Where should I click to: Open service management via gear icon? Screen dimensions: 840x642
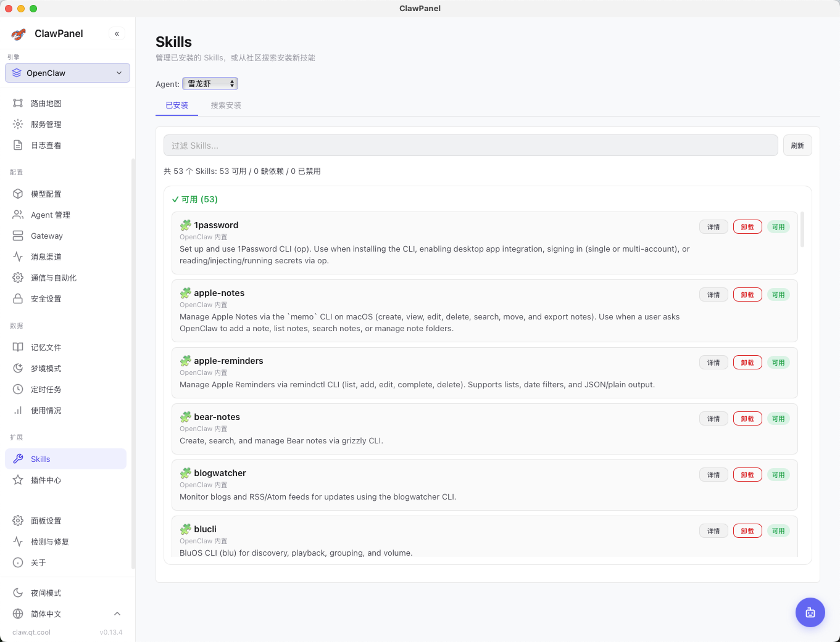point(18,125)
